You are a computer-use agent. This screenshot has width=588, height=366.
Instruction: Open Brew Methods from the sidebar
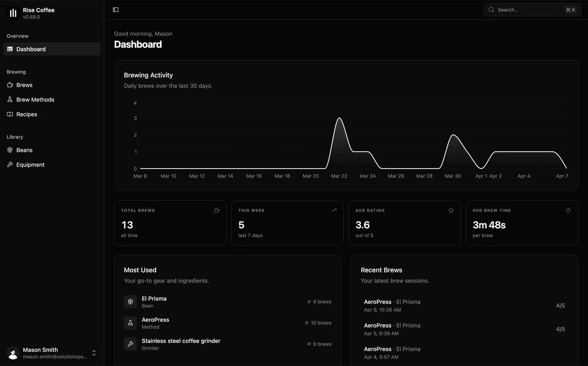coord(35,100)
